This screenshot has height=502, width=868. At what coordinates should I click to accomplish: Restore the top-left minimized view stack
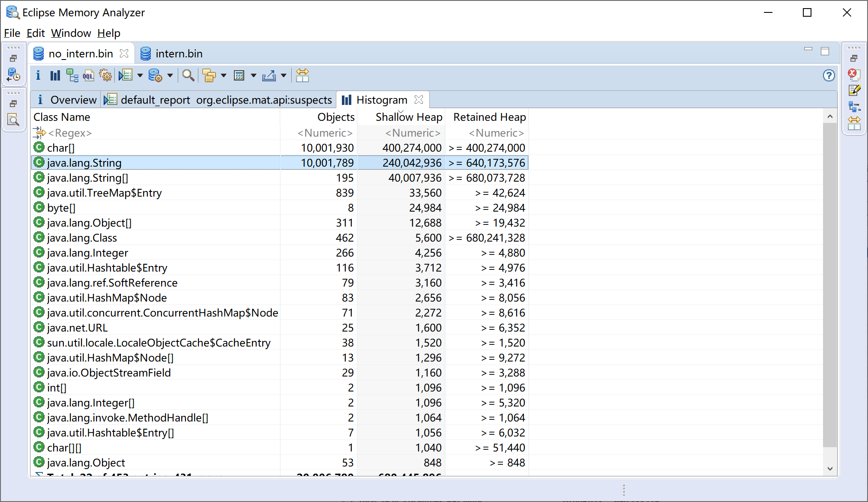pos(13,58)
